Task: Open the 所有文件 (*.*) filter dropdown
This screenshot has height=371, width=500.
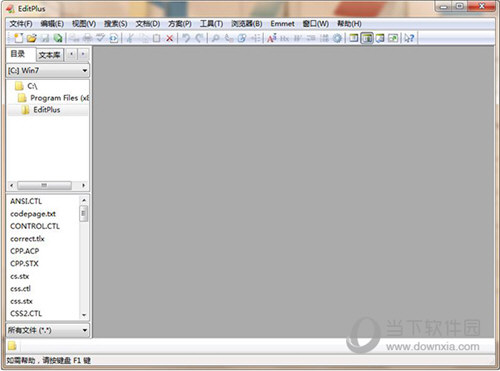Action: 48,330
